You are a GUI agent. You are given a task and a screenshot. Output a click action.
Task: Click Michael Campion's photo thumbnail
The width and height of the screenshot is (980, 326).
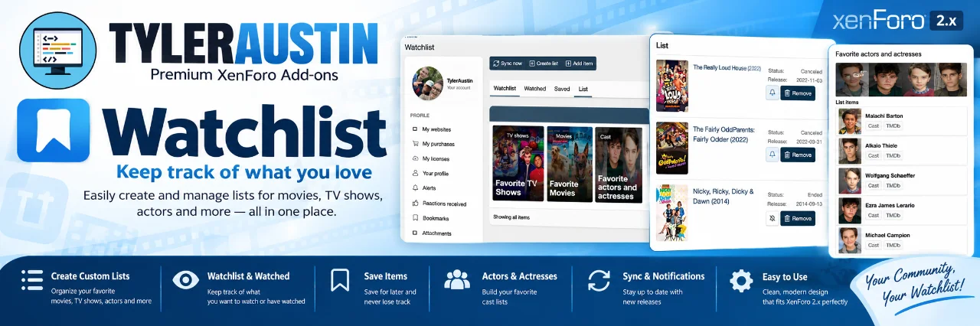pos(850,240)
